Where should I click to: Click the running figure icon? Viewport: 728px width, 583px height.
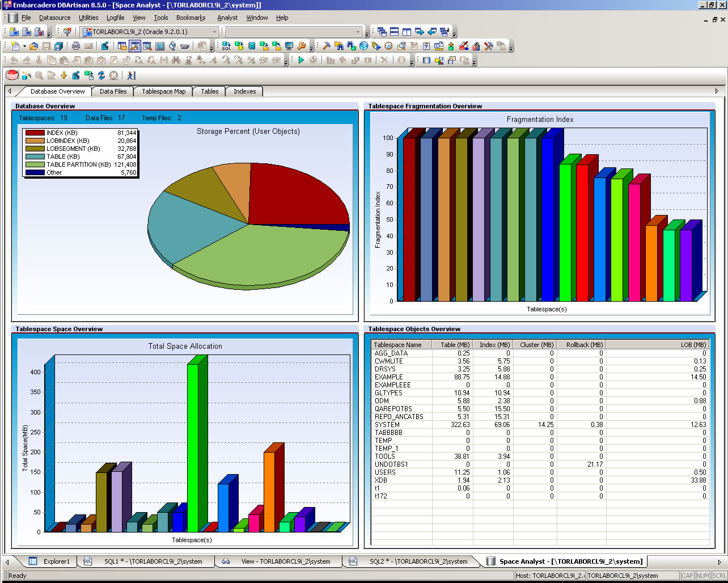131,75
